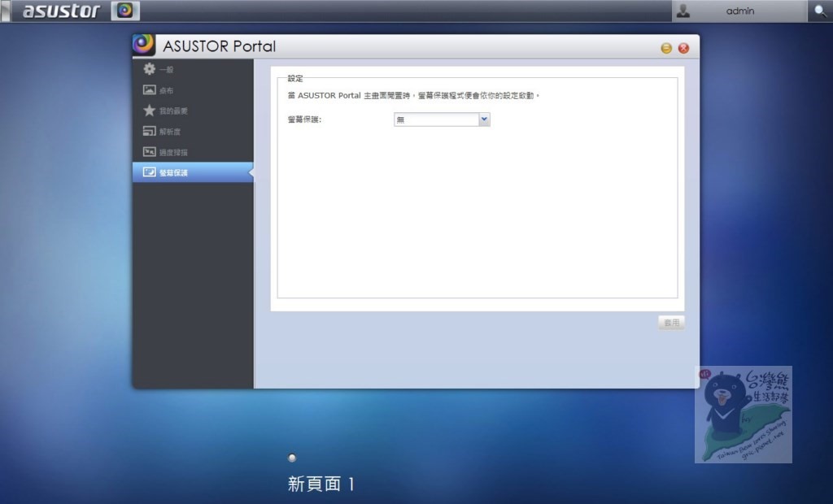Click the Apply (套用) button

[x=671, y=323]
